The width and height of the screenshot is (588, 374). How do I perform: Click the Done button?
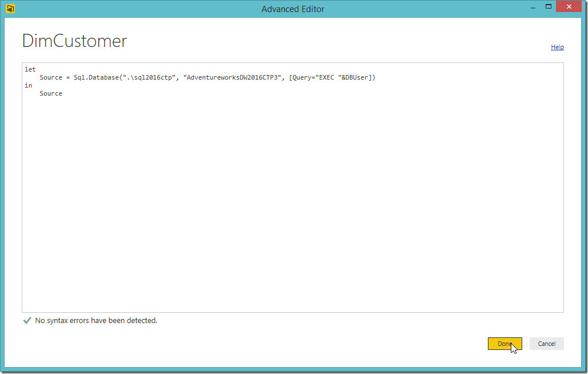[x=504, y=344]
